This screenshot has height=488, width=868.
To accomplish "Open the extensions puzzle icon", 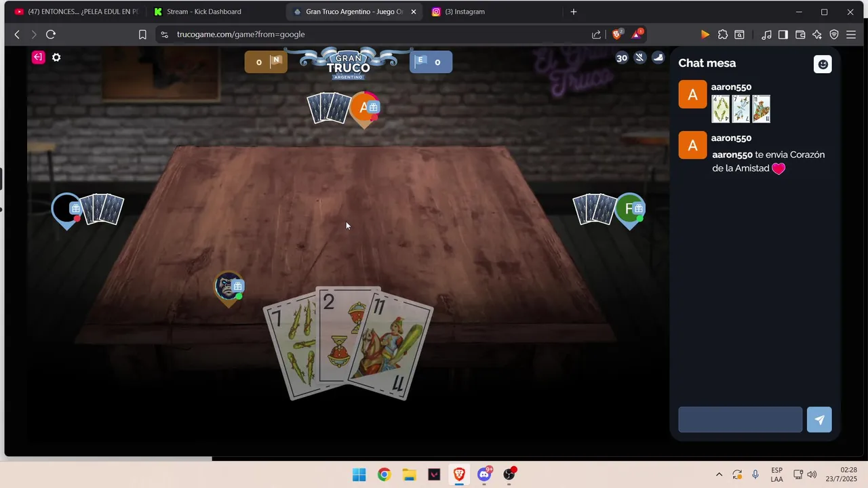I will [723, 35].
